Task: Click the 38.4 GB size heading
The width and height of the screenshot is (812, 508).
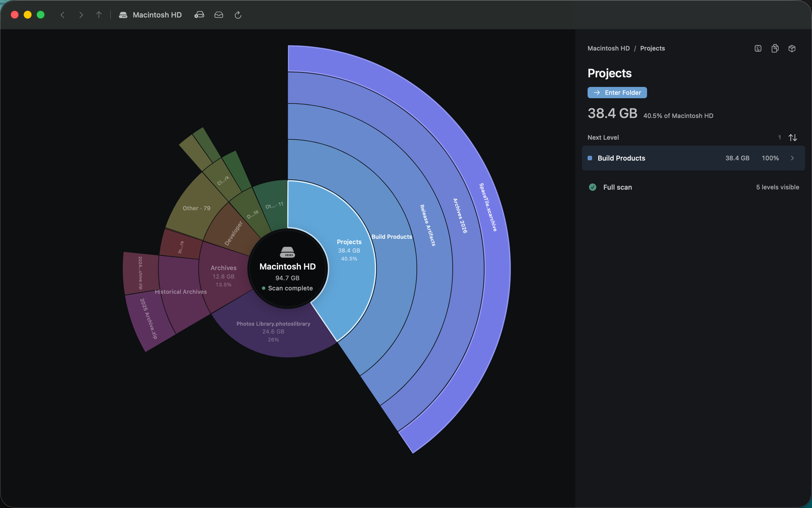Action: click(612, 113)
